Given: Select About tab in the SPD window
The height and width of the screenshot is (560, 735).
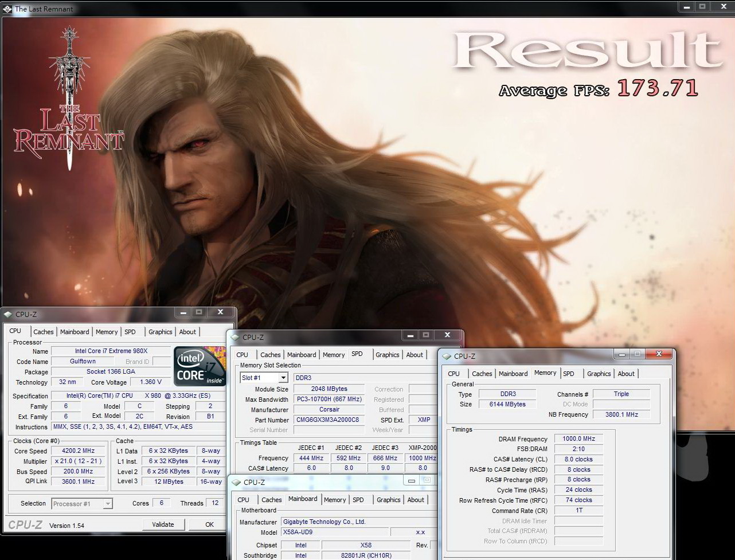Looking at the screenshot, I should (x=415, y=355).
